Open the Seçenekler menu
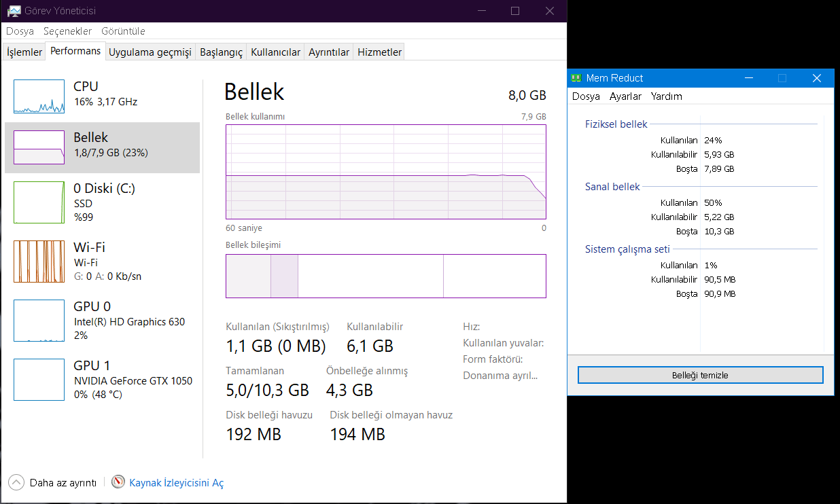This screenshot has width=840, height=504. click(x=67, y=31)
